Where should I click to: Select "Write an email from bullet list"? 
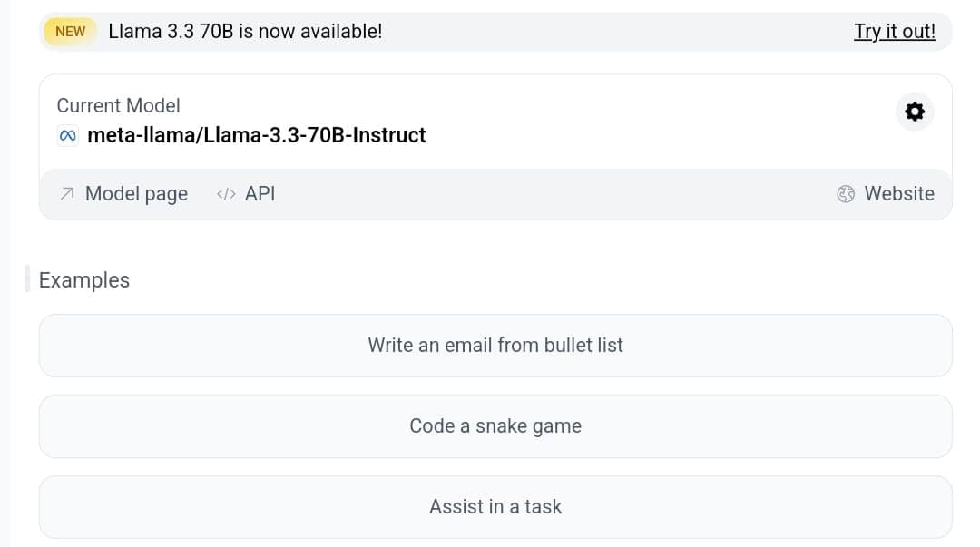[495, 346]
